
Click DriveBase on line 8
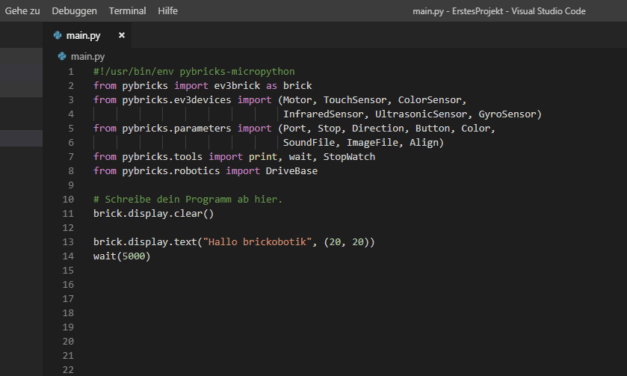[x=292, y=171]
